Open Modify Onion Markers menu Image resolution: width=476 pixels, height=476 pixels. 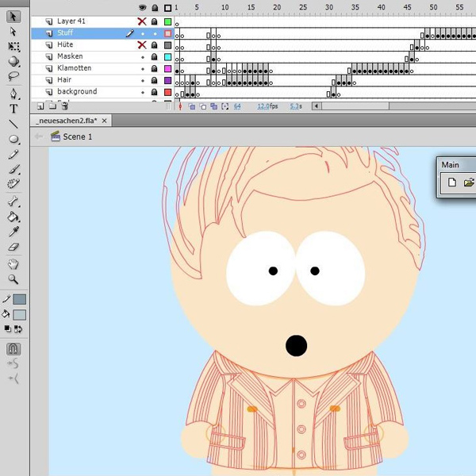pos(225,106)
